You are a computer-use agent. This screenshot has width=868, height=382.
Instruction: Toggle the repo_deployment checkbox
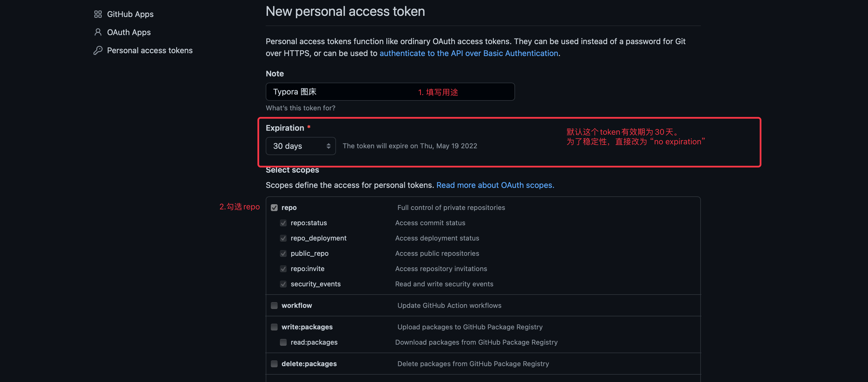point(283,238)
